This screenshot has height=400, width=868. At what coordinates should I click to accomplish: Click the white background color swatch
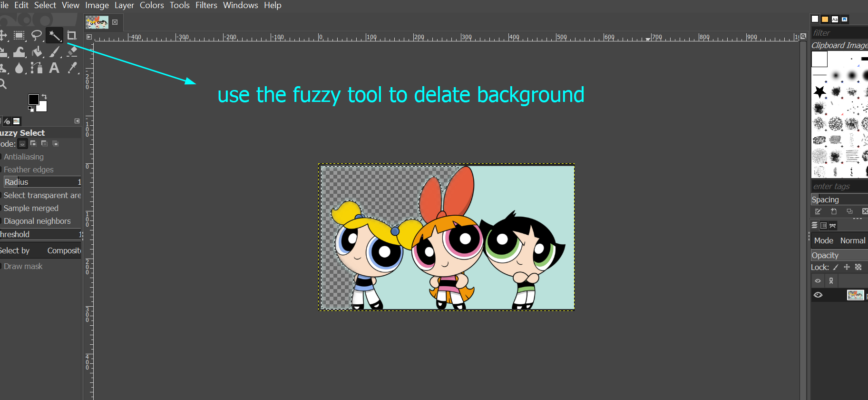[x=42, y=107]
